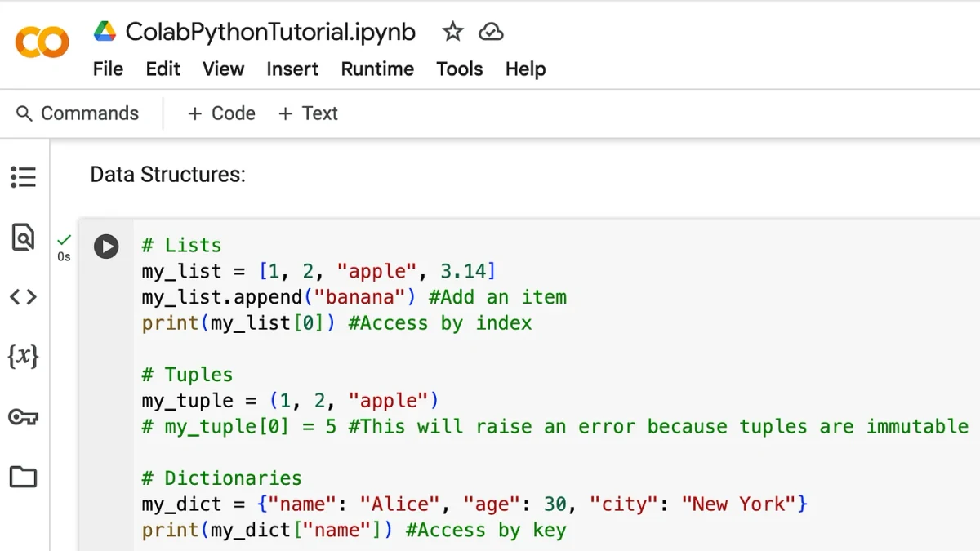Screen dimensions: 980x551
Task: Star the ColabPythonTutorial notebook
Action: click(452, 32)
